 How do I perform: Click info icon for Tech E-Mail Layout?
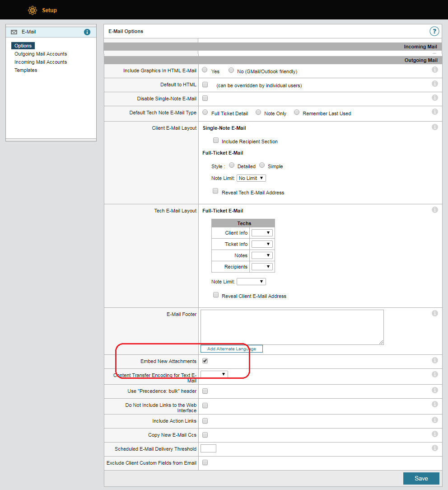pyautogui.click(x=434, y=210)
